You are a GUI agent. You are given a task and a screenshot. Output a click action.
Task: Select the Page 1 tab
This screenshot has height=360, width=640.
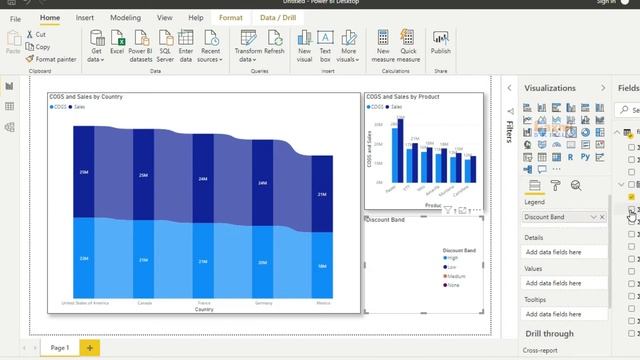(60, 348)
